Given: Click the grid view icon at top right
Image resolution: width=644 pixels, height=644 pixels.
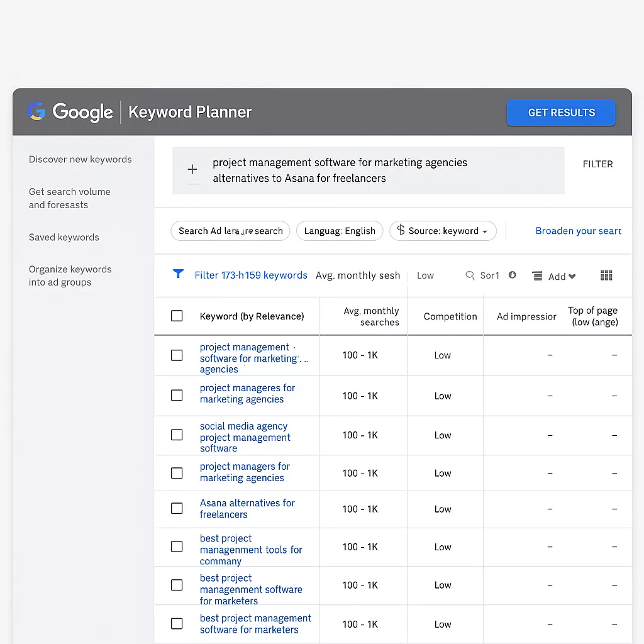Looking at the screenshot, I should tap(606, 275).
